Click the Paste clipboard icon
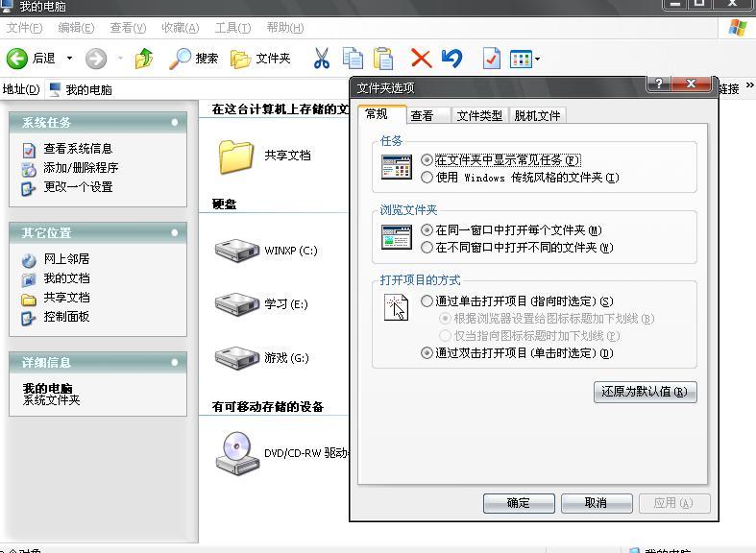Screen dimensions: 756x553 coord(383,59)
